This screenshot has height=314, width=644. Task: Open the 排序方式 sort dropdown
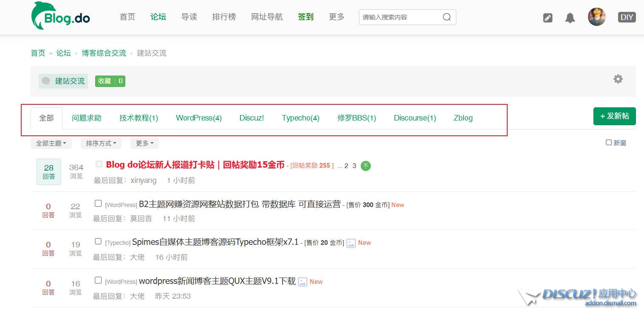[x=101, y=143]
